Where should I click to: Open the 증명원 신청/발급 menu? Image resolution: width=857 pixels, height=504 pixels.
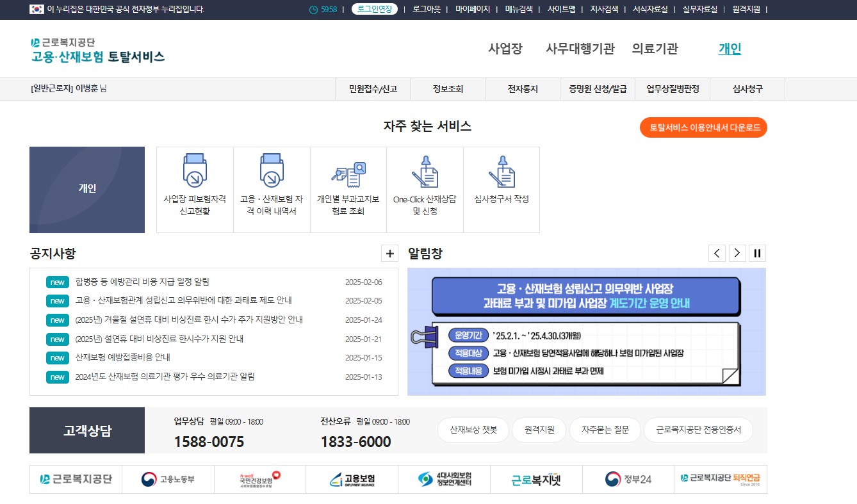pyautogui.click(x=597, y=89)
